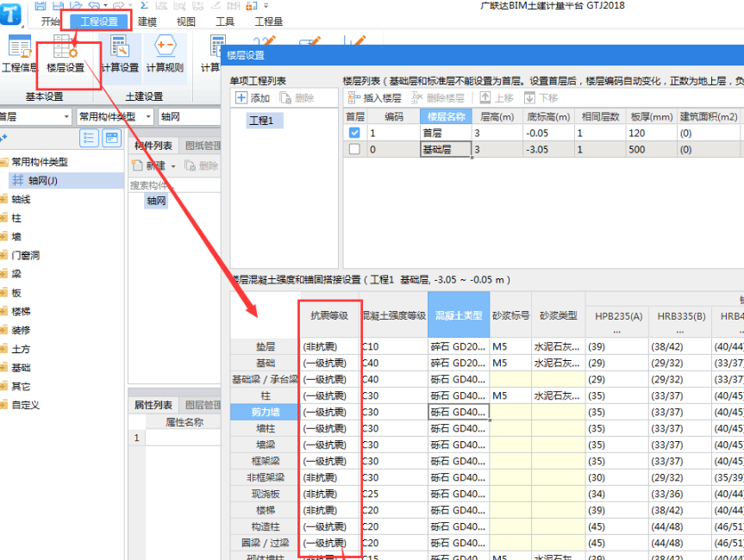Click the 500 板厚 cell
The height and width of the screenshot is (560, 744).
pyautogui.click(x=651, y=149)
